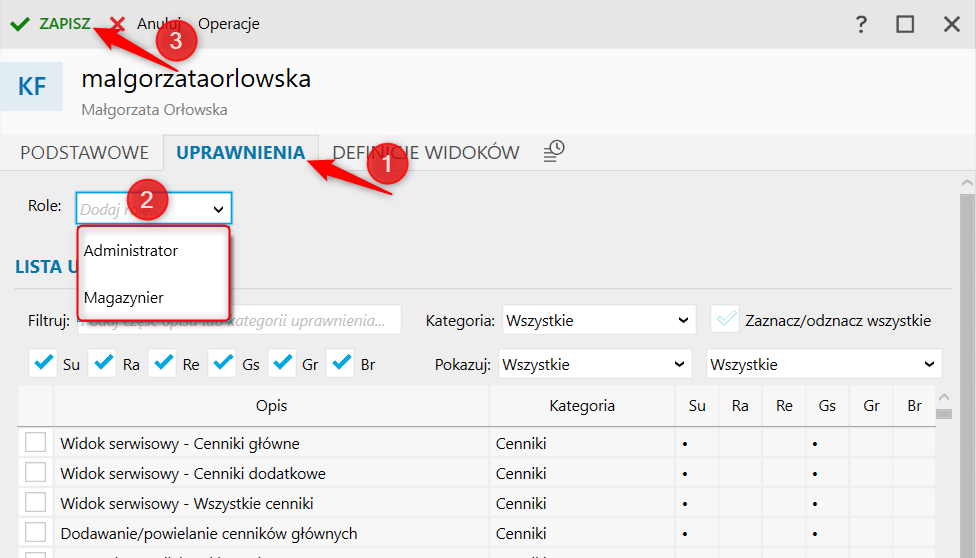Check Zaznacz/odznacz wszystkie checkbox
This screenshot has width=976, height=558.
click(x=725, y=320)
